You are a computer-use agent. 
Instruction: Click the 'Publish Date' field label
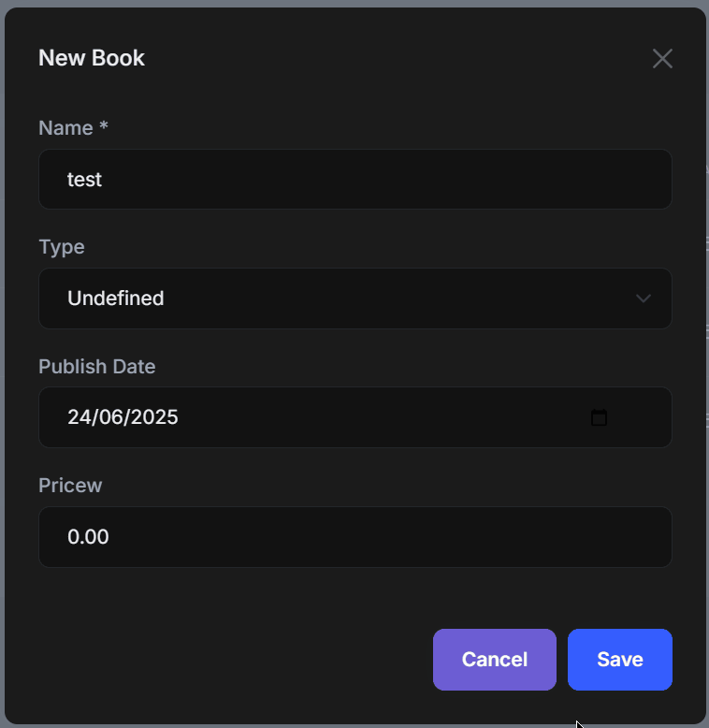coord(97,367)
